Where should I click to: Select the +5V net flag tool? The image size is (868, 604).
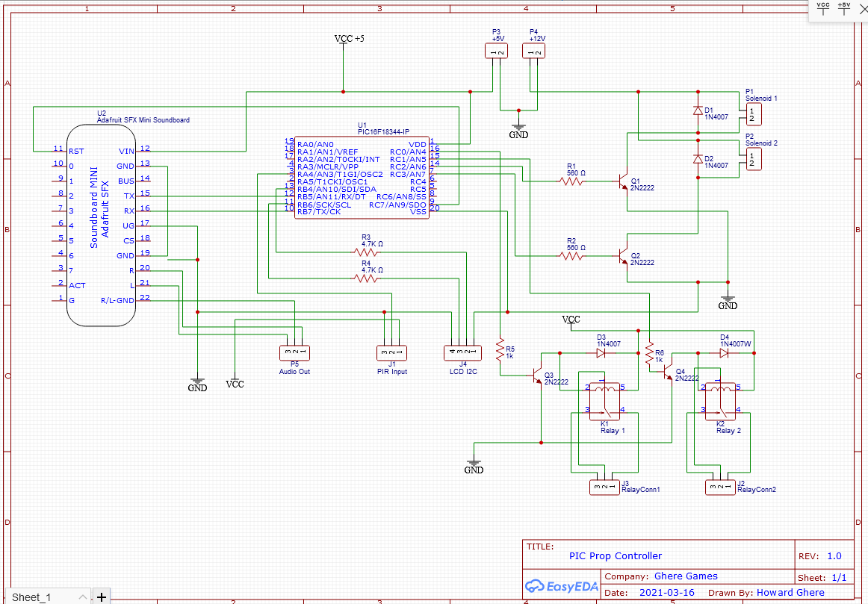[x=843, y=8]
